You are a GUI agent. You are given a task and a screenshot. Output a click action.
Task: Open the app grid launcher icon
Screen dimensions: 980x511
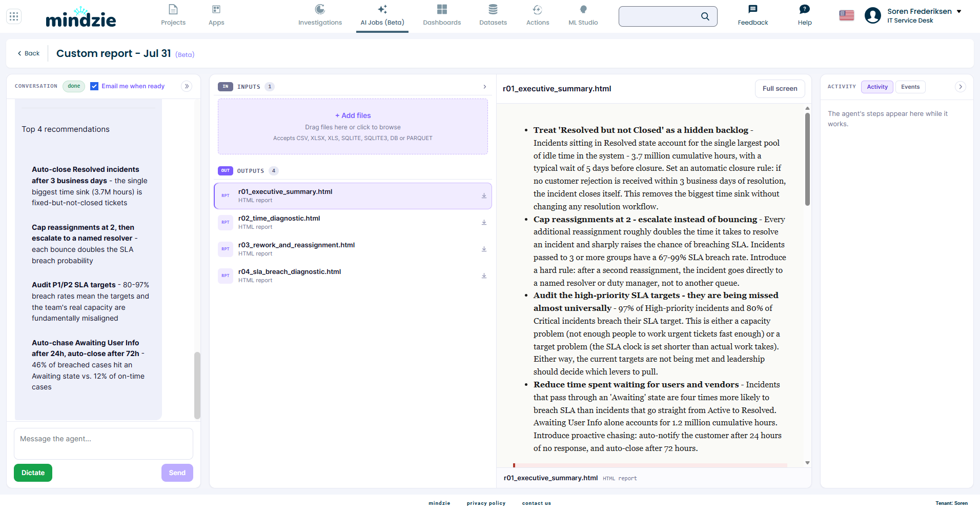(14, 16)
